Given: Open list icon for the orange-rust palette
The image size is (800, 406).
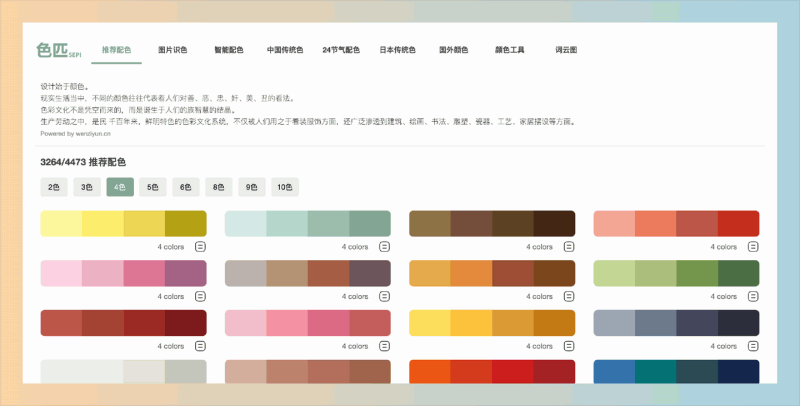Looking at the screenshot, I should point(569,296).
